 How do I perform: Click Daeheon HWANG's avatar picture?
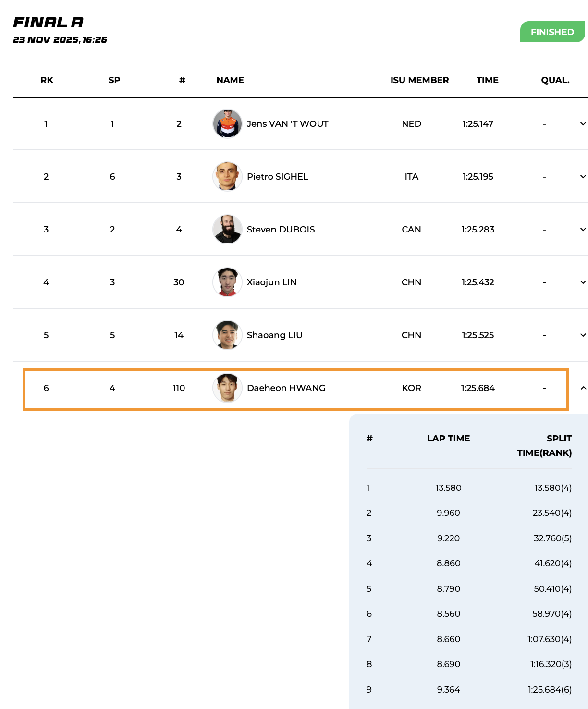coord(227,388)
